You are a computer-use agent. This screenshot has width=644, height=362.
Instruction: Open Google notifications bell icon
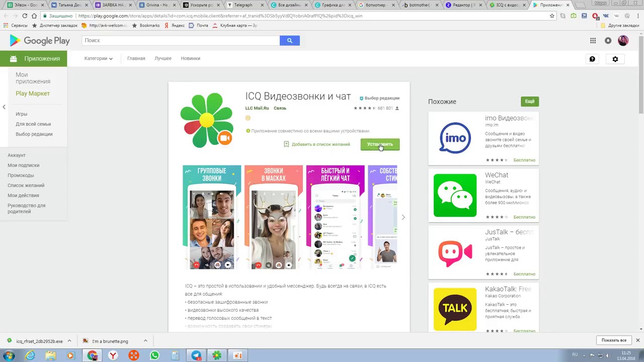608,41
